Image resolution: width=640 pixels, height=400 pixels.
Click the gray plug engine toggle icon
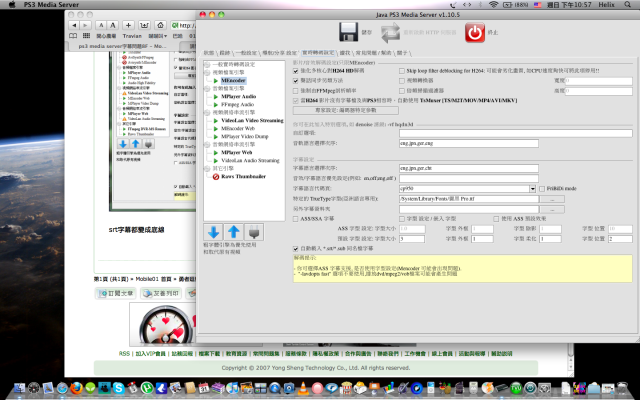point(254,232)
